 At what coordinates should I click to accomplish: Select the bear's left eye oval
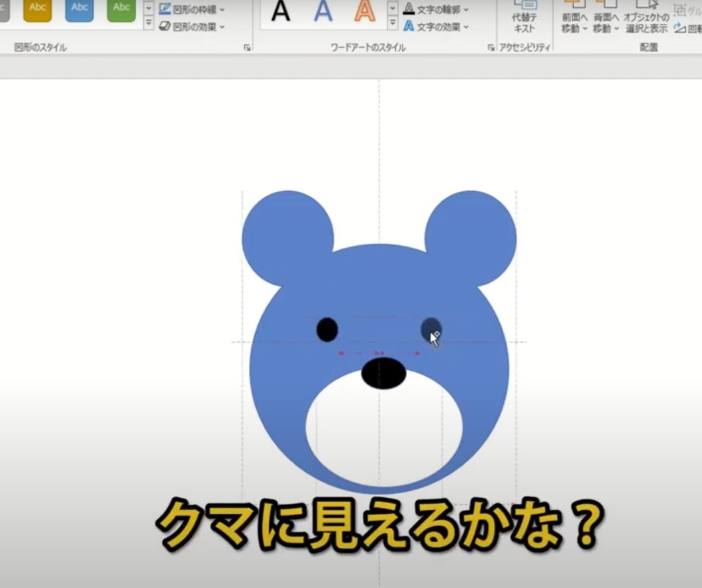(x=327, y=329)
